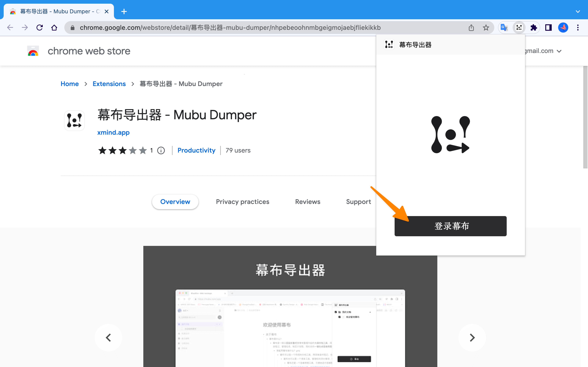Toggle the Chrome side panel icon
The width and height of the screenshot is (588, 367).
click(x=548, y=28)
